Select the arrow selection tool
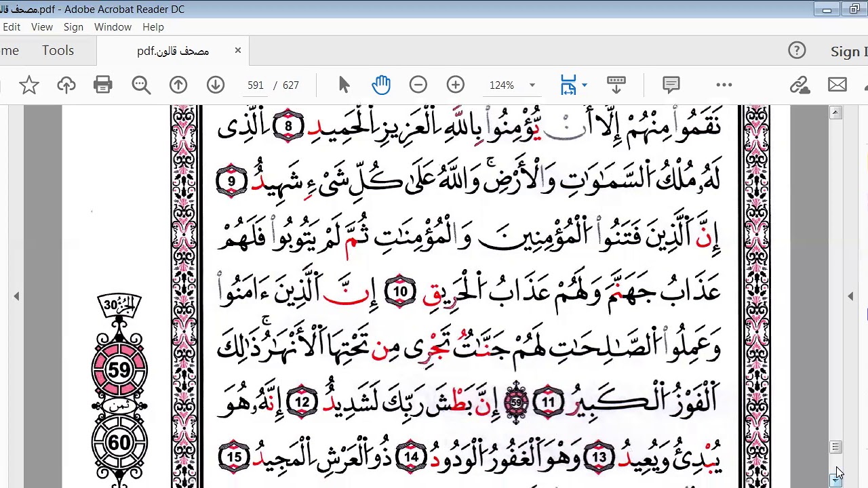 point(344,85)
